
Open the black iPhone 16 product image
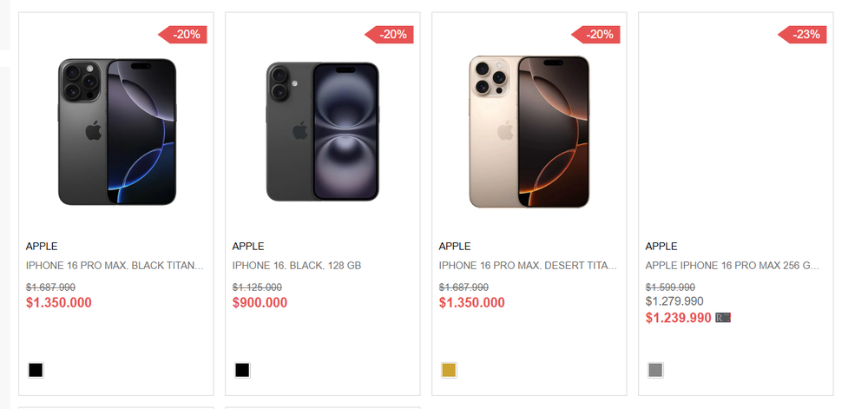click(x=323, y=132)
